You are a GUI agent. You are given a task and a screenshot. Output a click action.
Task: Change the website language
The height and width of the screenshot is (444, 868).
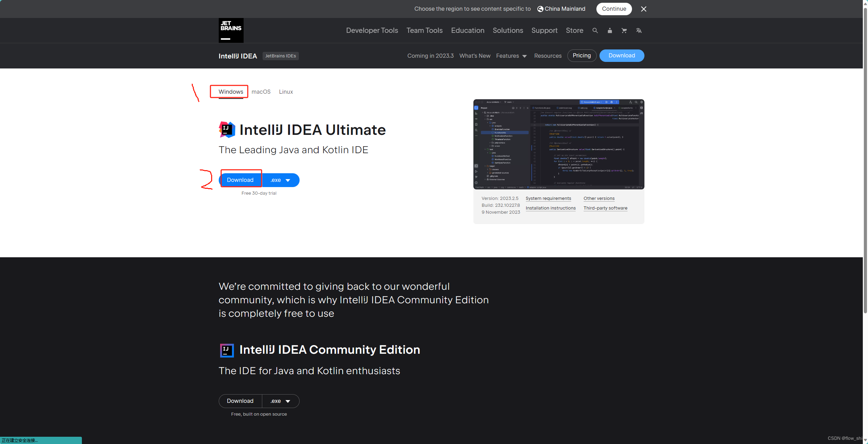point(639,30)
